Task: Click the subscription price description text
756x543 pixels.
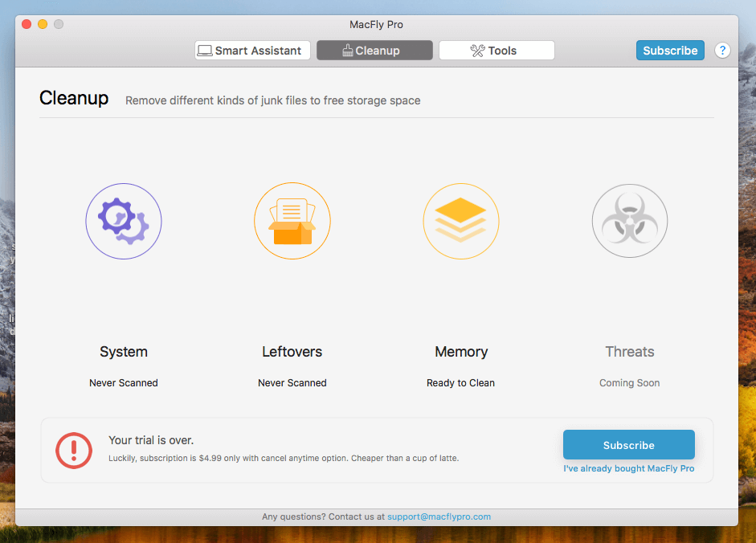Action: click(x=284, y=458)
